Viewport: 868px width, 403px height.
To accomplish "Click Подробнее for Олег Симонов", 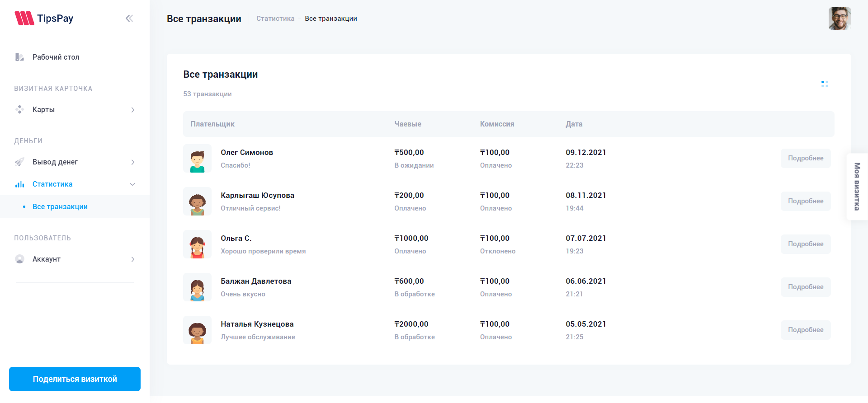I will (x=806, y=158).
